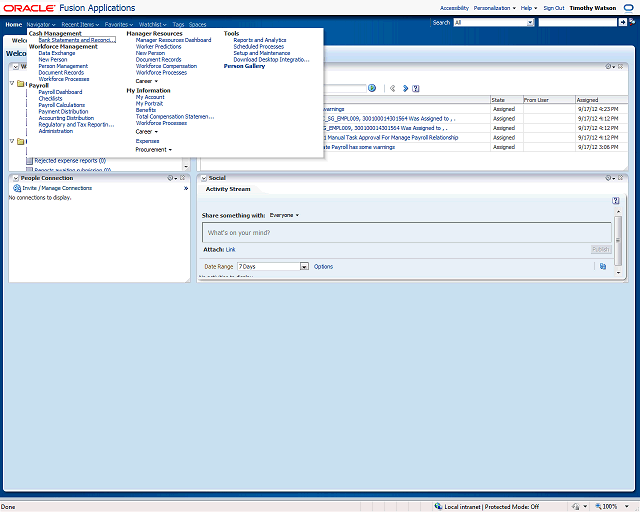Viewport: 640px width, 512px height.
Task: Open the Options link in Activity Stream
Action: click(323, 267)
